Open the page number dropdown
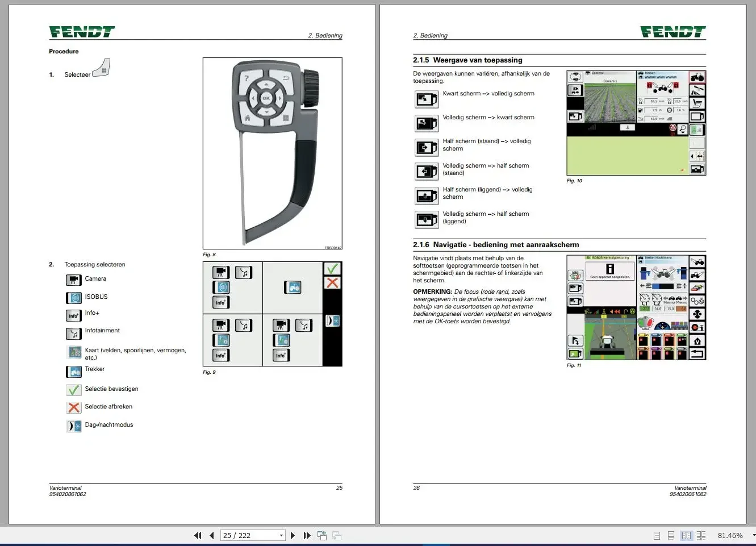Image resolution: width=756 pixels, height=546 pixels. click(x=281, y=535)
